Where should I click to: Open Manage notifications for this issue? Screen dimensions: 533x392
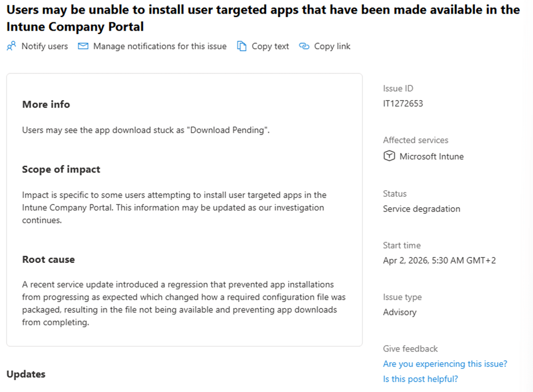[160, 46]
